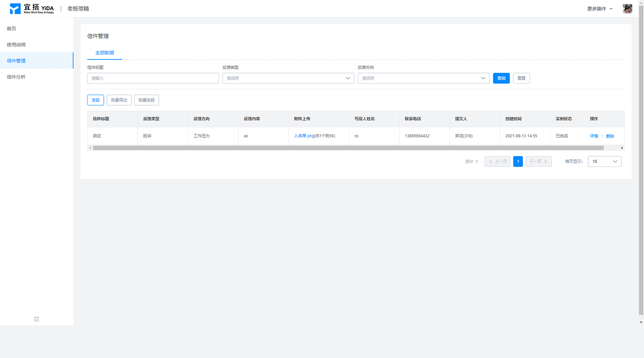Viewport: 644px width, 358px height.
Task: Focus the 信件标题 input field
Action: pyautogui.click(x=153, y=78)
